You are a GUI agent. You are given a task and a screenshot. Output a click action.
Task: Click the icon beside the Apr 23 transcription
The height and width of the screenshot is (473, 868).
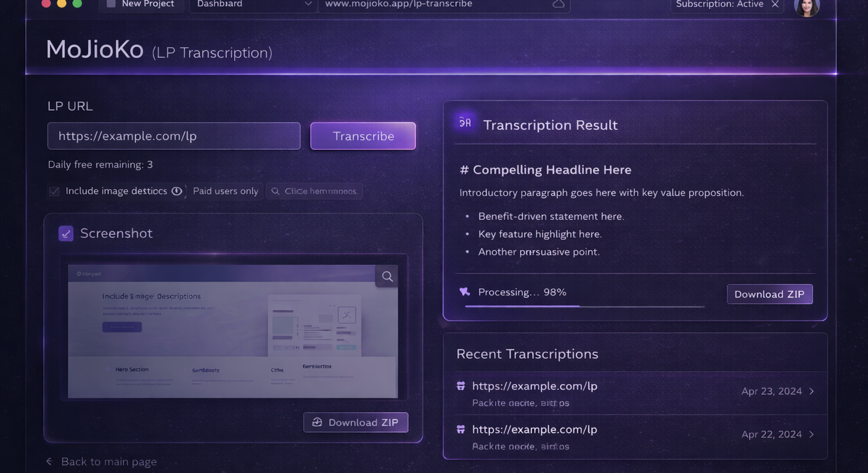click(x=461, y=386)
